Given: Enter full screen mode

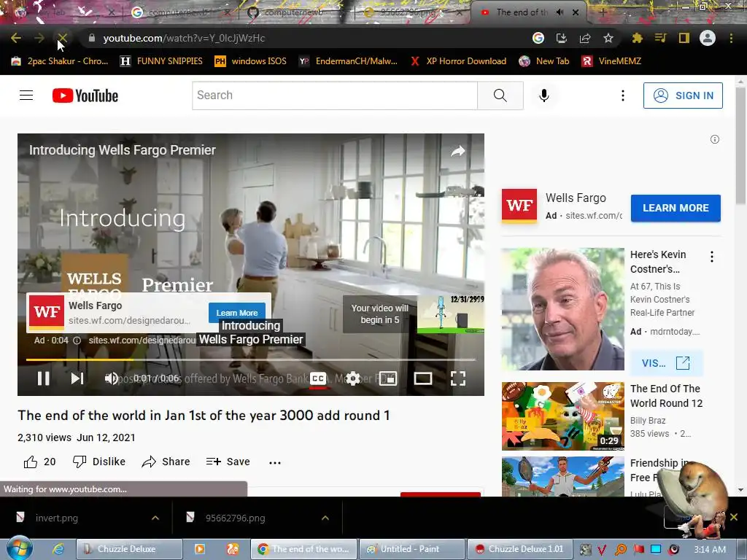Looking at the screenshot, I should pyautogui.click(x=458, y=378).
